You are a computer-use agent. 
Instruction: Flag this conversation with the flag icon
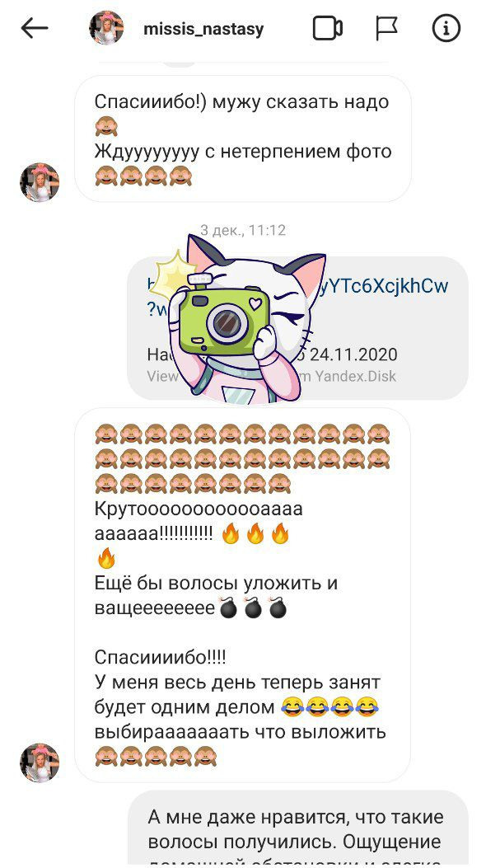[386, 28]
